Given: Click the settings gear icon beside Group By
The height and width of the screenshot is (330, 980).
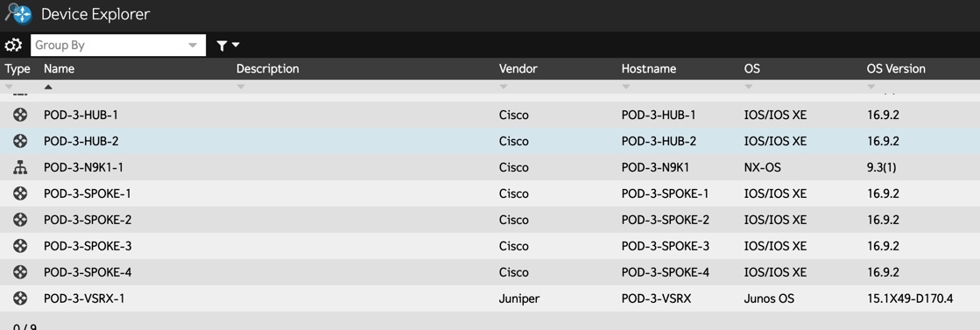Looking at the screenshot, I should tap(13, 45).
